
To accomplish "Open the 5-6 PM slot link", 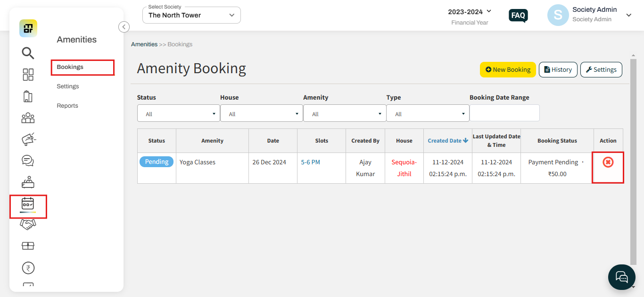I will pyautogui.click(x=311, y=162).
